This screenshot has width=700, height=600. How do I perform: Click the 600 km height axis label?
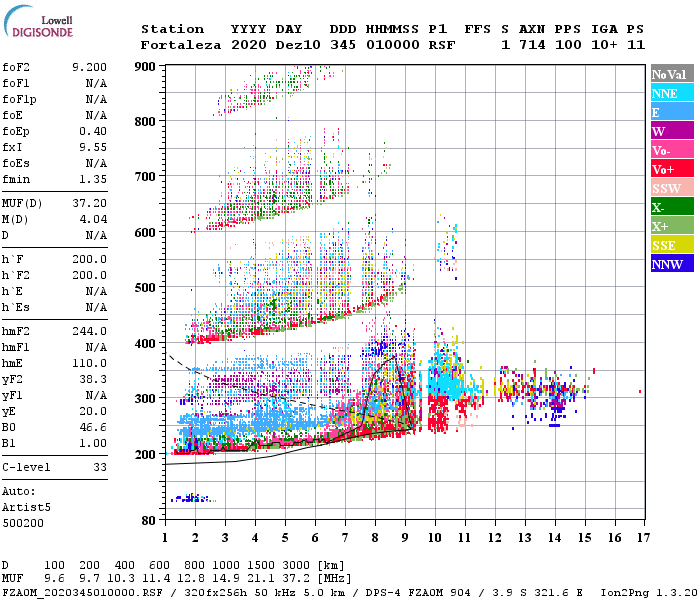click(145, 233)
